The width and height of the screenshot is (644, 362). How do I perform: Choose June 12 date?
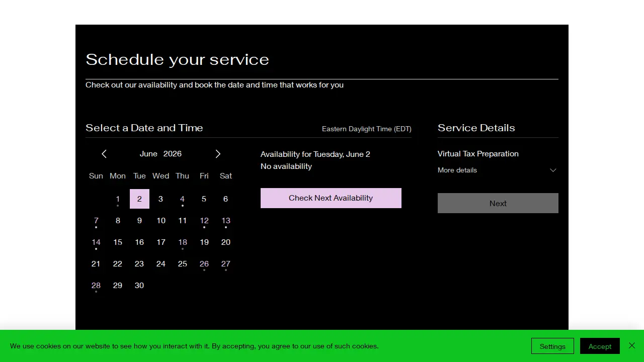pos(204,221)
